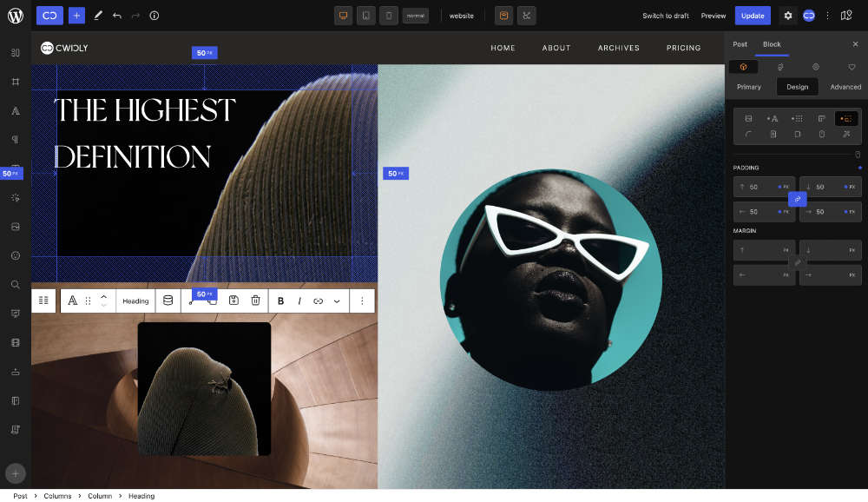Change the top padding PX unit

[786, 188]
